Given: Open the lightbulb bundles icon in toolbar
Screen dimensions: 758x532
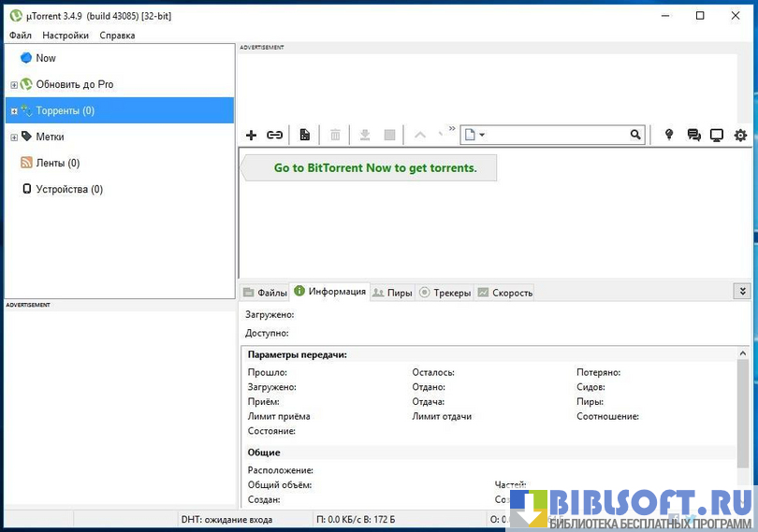Looking at the screenshot, I should coord(669,136).
